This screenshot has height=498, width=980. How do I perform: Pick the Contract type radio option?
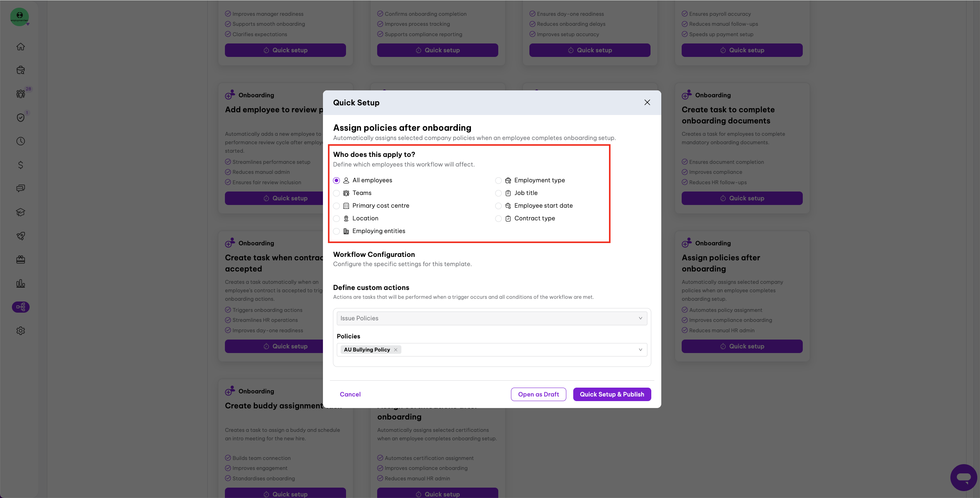click(x=498, y=218)
